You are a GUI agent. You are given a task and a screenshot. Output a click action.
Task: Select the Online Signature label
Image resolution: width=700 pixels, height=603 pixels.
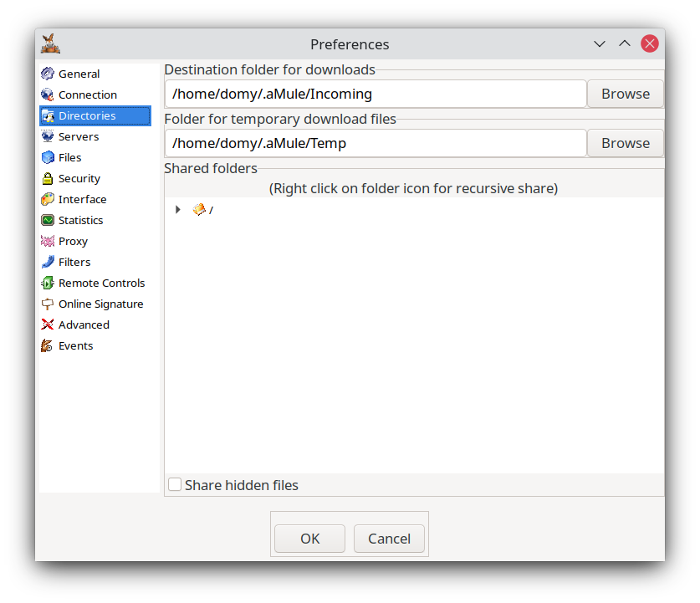tap(101, 304)
